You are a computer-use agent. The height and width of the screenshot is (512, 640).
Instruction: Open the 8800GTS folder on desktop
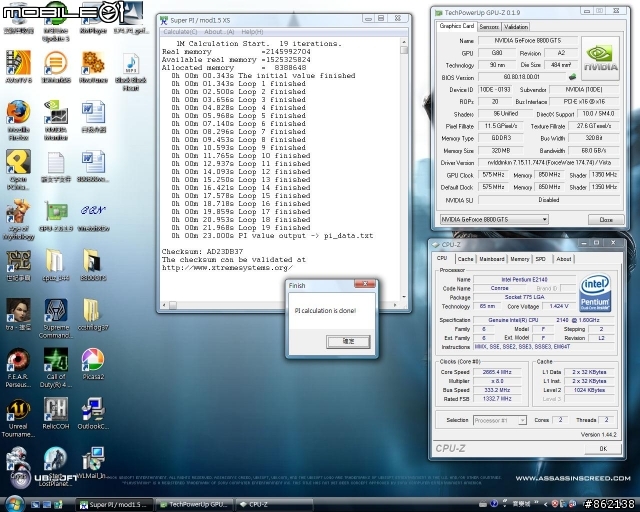(x=93, y=265)
